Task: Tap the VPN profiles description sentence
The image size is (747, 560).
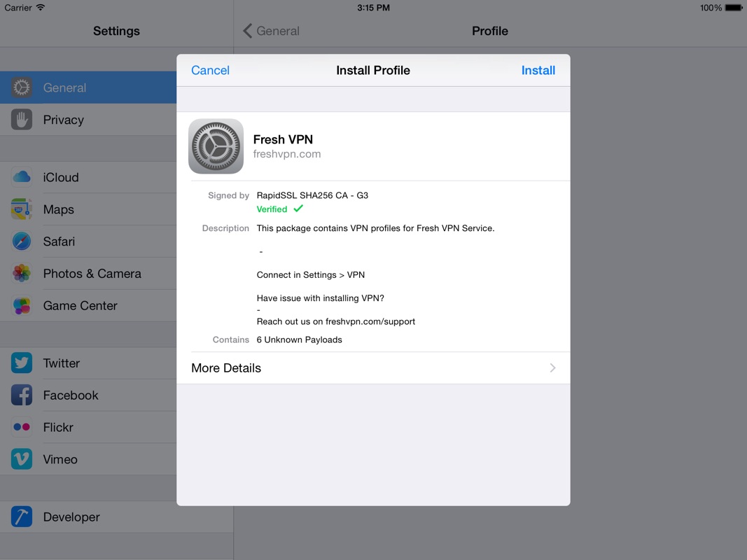Action: pos(375,228)
